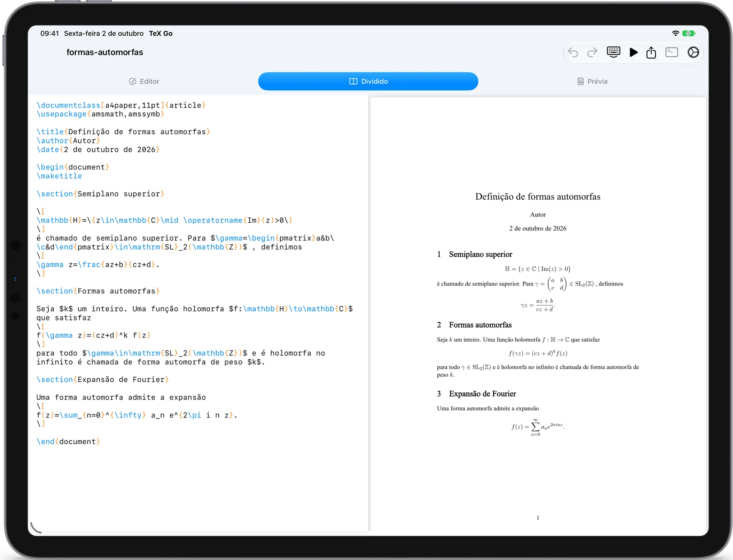Place cursor on \end{document}
733x560 pixels.
coord(68,442)
